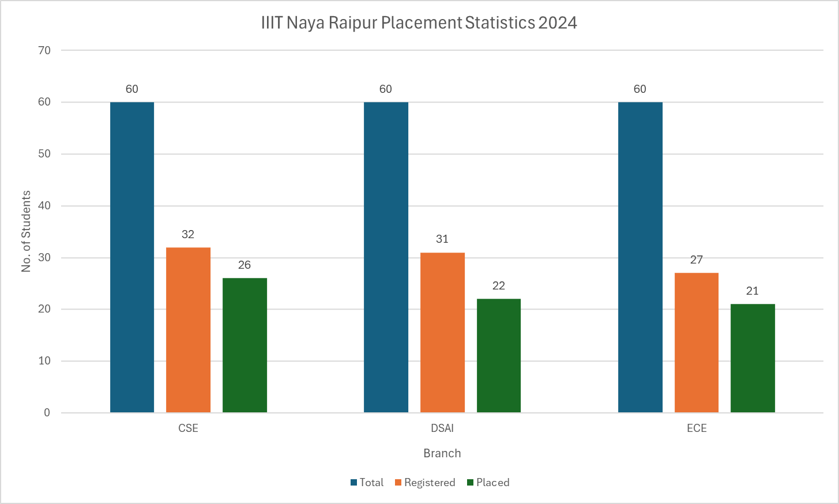The width and height of the screenshot is (839, 504).
Task: Select the DSAI Total blue bar
Action: tap(386, 257)
